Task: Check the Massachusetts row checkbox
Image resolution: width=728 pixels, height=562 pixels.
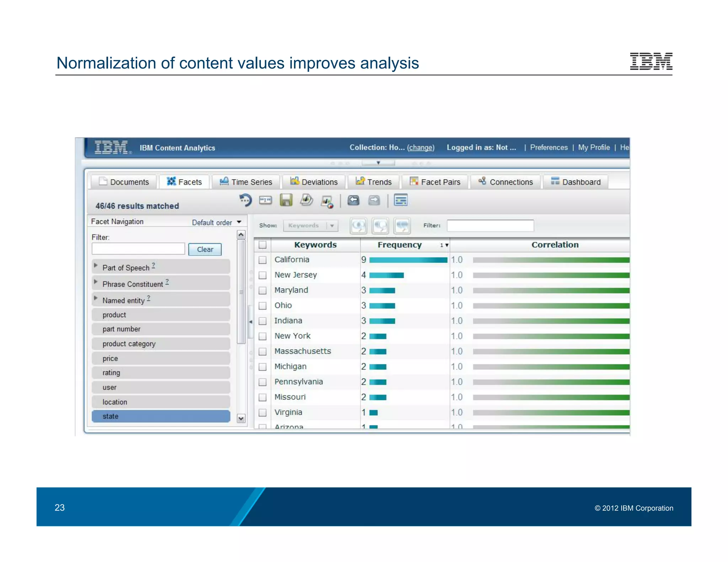Action: coord(263,352)
